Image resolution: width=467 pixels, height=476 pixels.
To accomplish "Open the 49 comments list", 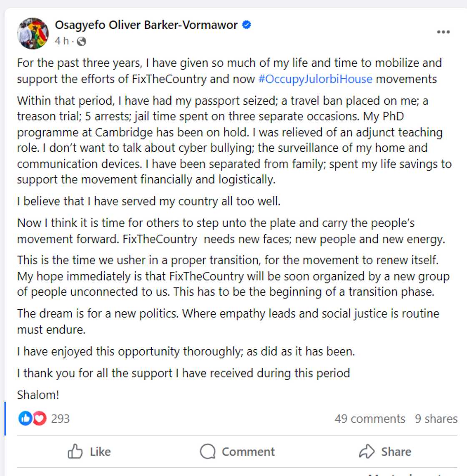I will pos(370,419).
